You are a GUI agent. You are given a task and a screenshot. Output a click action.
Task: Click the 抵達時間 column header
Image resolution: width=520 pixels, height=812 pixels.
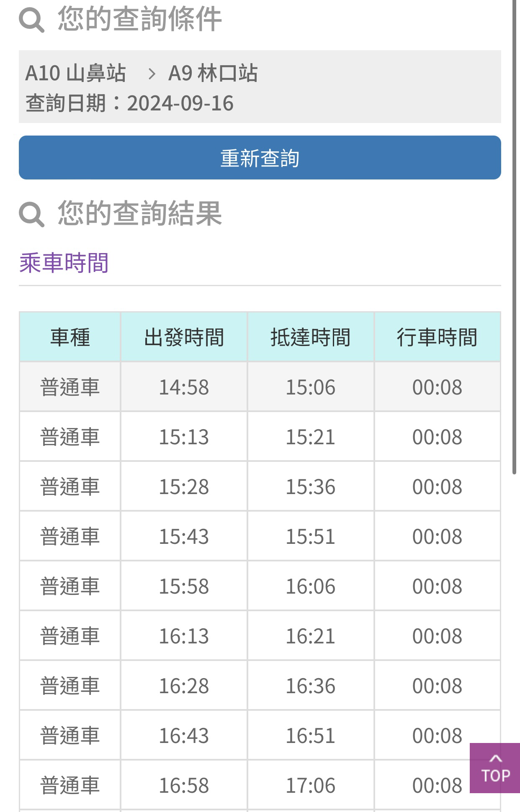(310, 337)
